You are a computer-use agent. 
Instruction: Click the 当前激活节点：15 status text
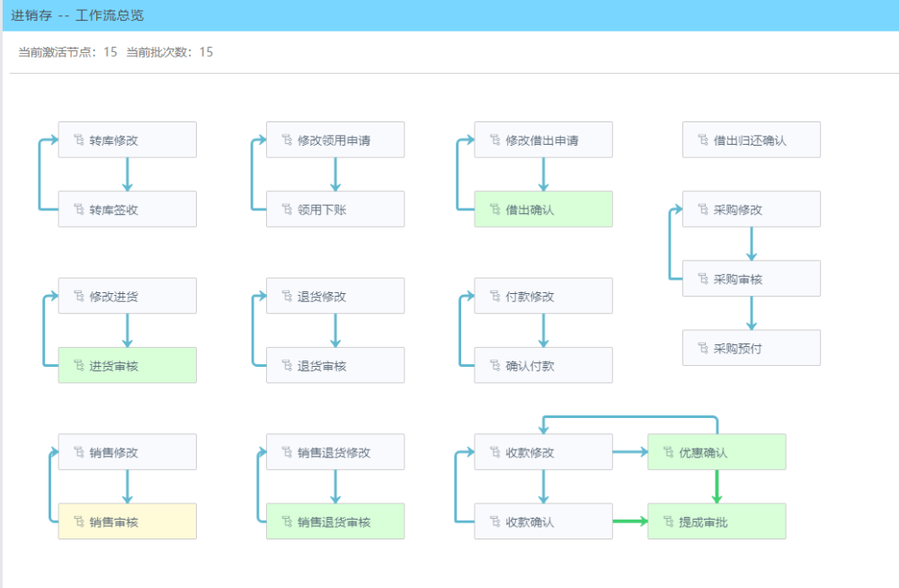pos(67,52)
